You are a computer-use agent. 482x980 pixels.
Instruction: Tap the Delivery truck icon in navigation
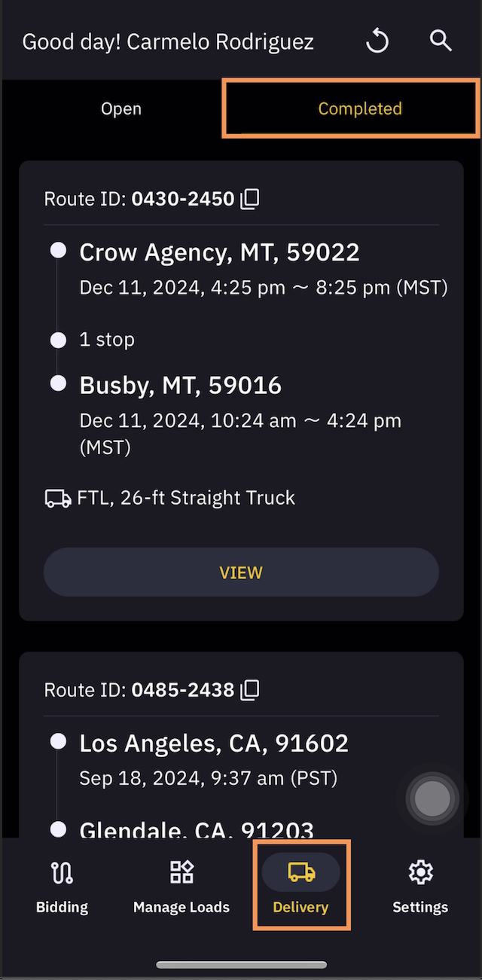click(x=300, y=871)
